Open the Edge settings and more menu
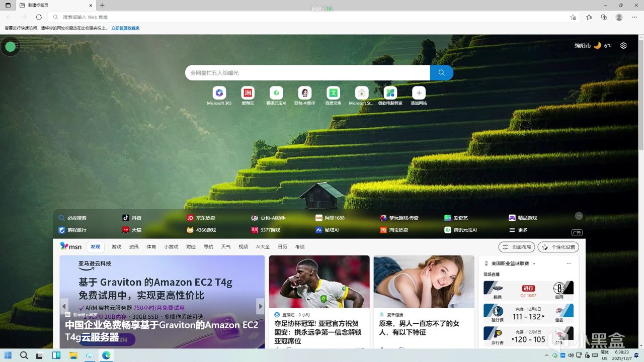This screenshot has height=362, width=644. click(x=634, y=17)
